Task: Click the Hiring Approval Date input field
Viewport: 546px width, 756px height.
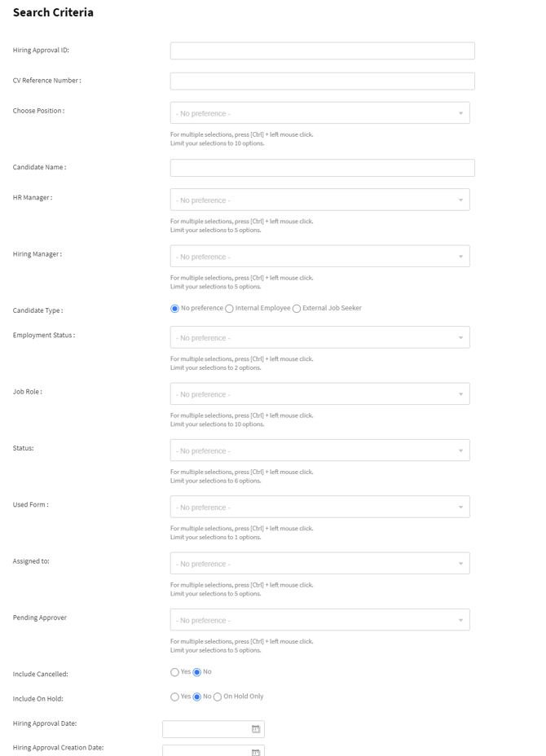Action: pyautogui.click(x=207, y=729)
